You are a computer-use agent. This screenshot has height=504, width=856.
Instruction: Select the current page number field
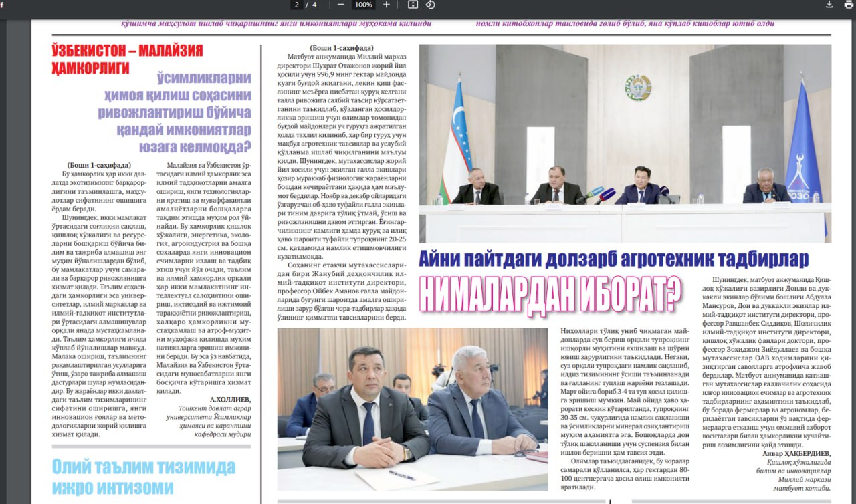coord(296,5)
